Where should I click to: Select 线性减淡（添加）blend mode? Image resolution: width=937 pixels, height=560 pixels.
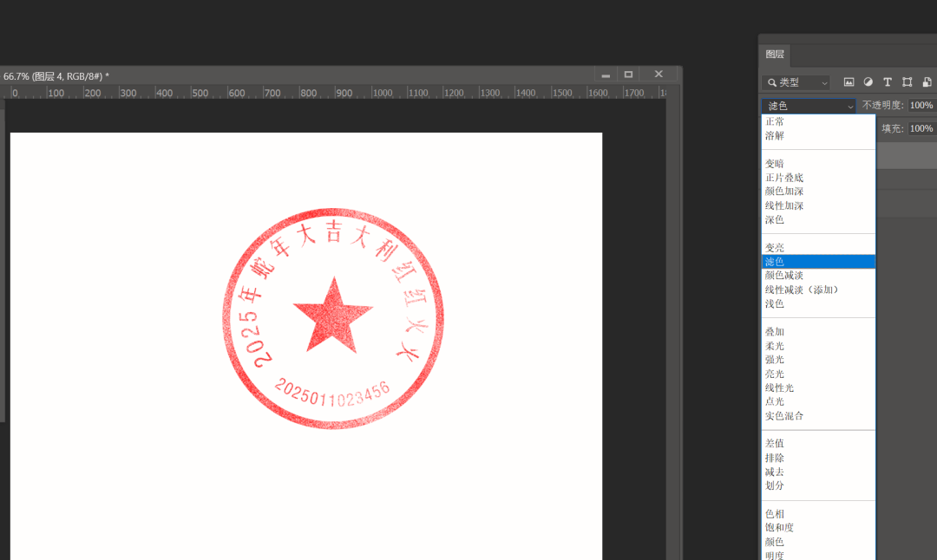pyautogui.click(x=818, y=290)
